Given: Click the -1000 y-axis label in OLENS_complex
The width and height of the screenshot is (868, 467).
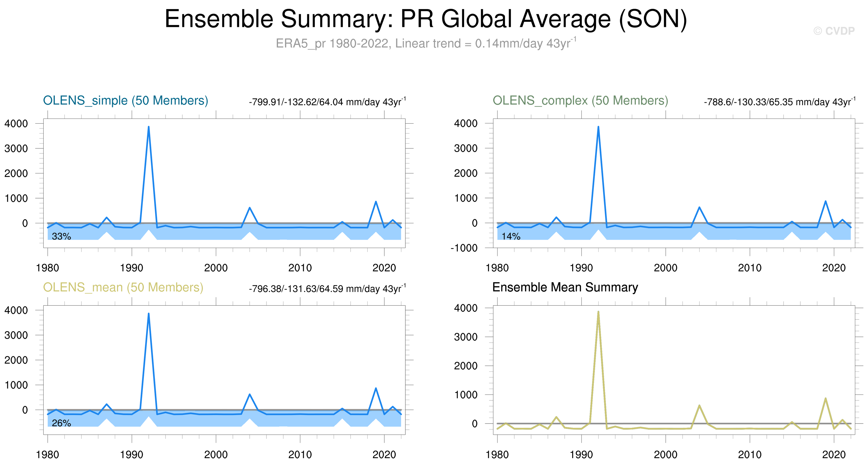Looking at the screenshot, I should [464, 248].
